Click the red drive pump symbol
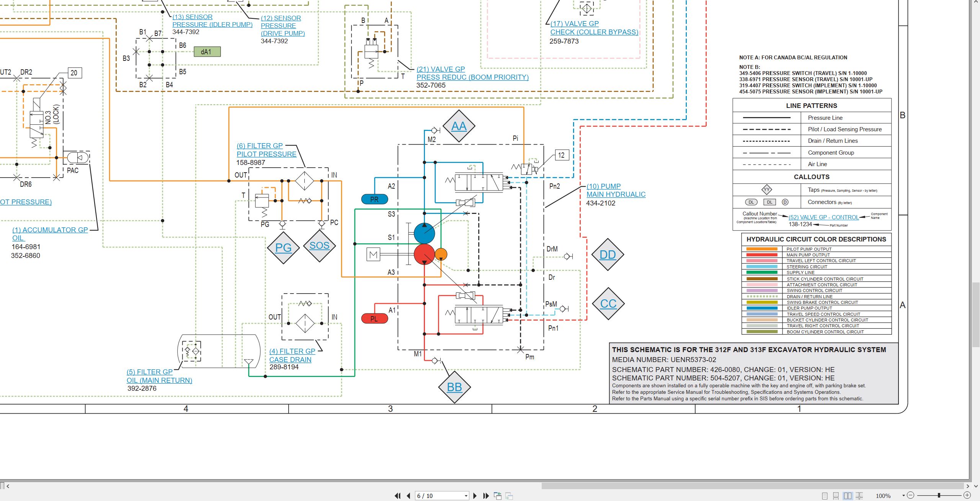The image size is (980, 501). coord(424,254)
